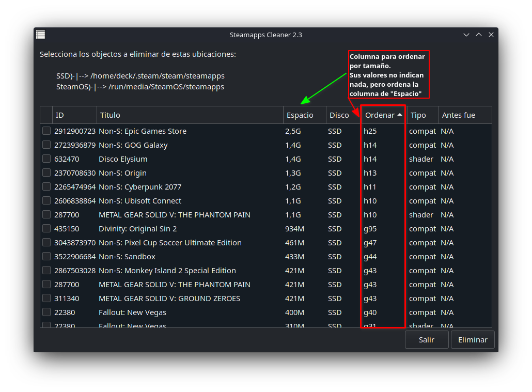The image size is (532, 392).
Task: Tick the checkbox for GOG Galaxy
Action: (46, 145)
